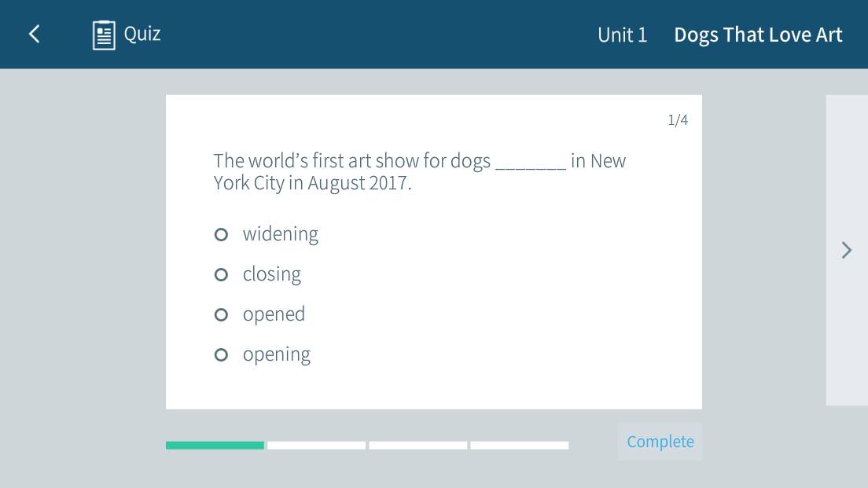Click the 'Unit 1' header label
Viewport: 868px width, 488px height.
click(x=622, y=35)
